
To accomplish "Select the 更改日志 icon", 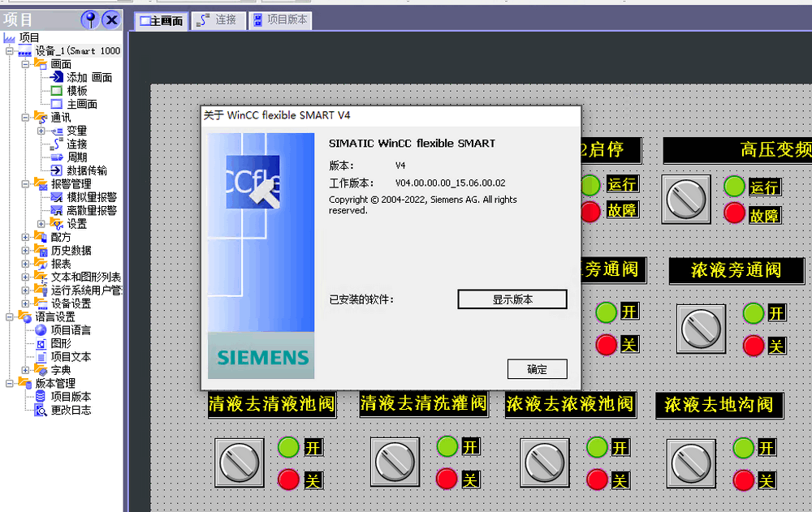I will click(41, 410).
